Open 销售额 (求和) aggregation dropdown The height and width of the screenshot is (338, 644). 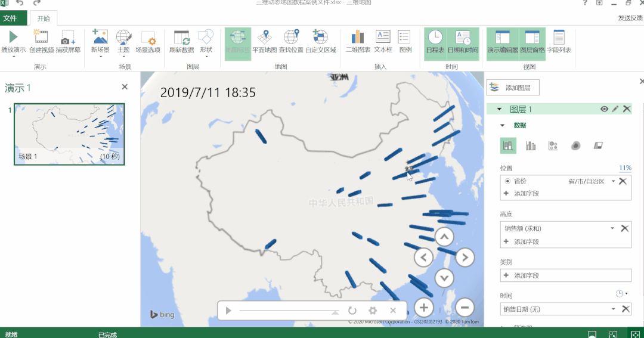(x=612, y=228)
